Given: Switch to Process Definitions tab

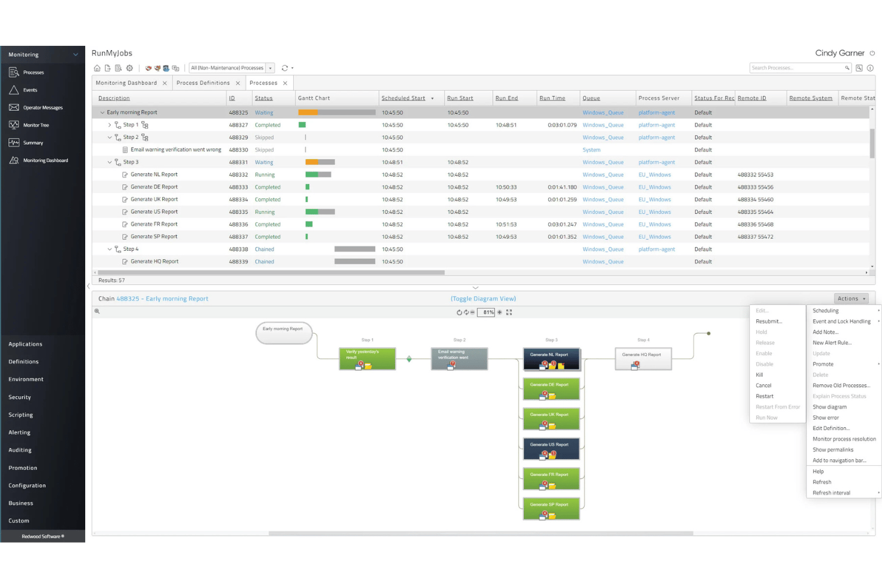Looking at the screenshot, I should (203, 83).
